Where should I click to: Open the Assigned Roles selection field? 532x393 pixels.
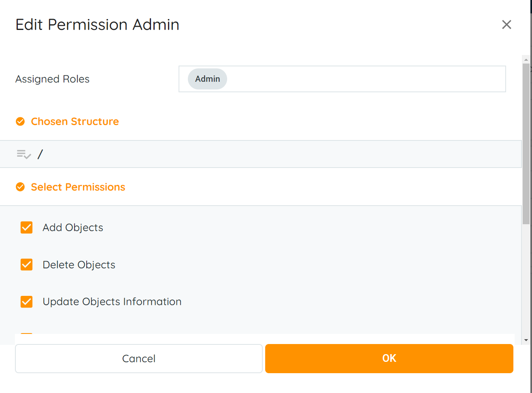(364, 79)
